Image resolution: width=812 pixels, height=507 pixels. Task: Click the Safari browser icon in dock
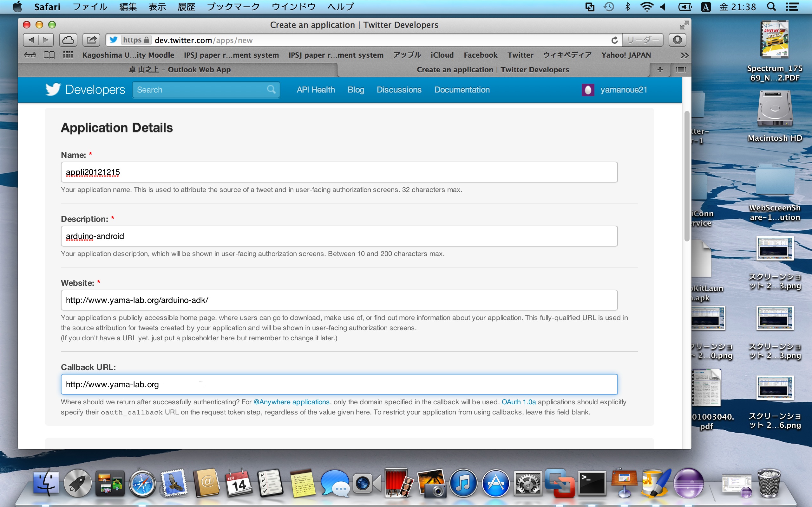(x=143, y=484)
